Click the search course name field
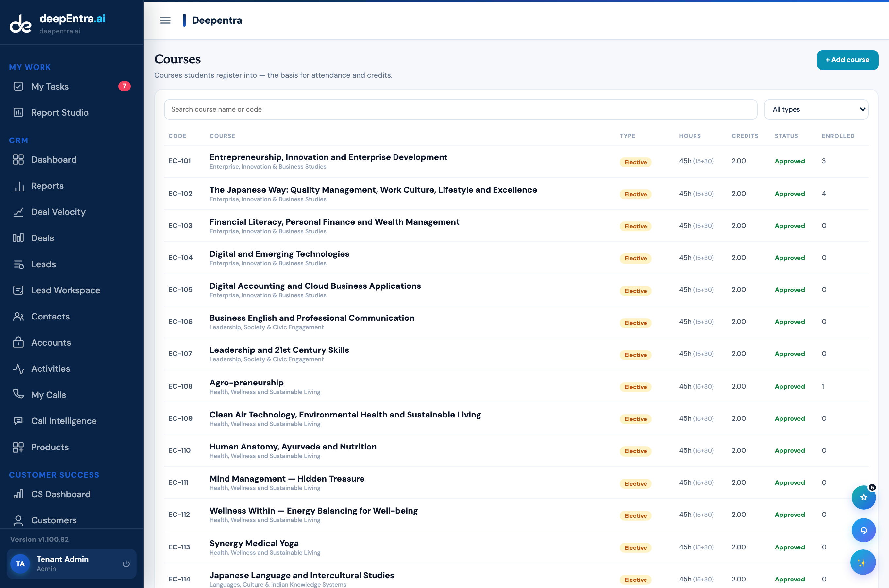 (461, 109)
